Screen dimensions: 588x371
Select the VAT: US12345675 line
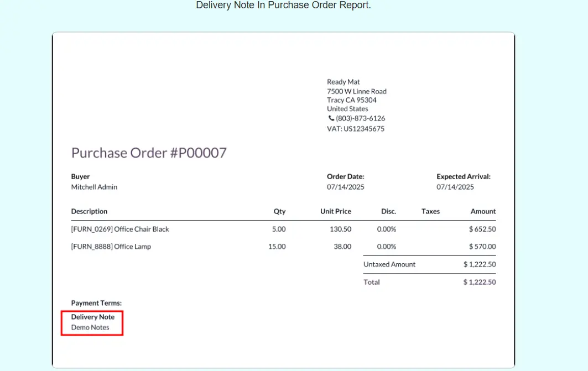(355, 129)
